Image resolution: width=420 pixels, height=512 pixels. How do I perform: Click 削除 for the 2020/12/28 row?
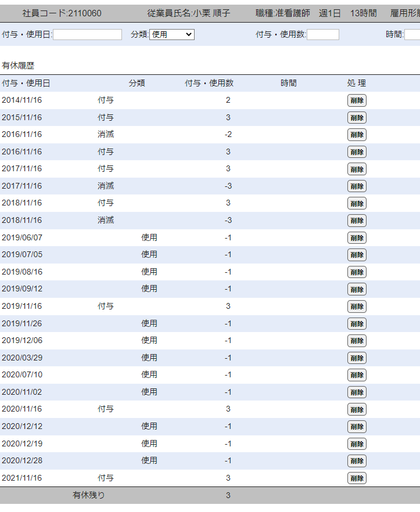pyautogui.click(x=357, y=461)
